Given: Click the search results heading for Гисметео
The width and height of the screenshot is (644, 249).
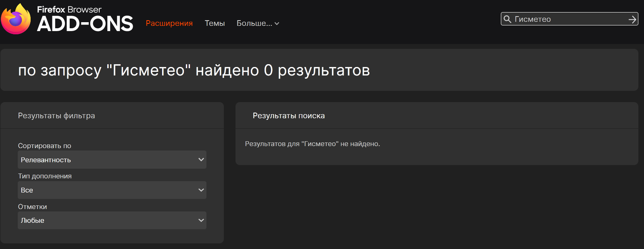Looking at the screenshot, I should click(194, 70).
